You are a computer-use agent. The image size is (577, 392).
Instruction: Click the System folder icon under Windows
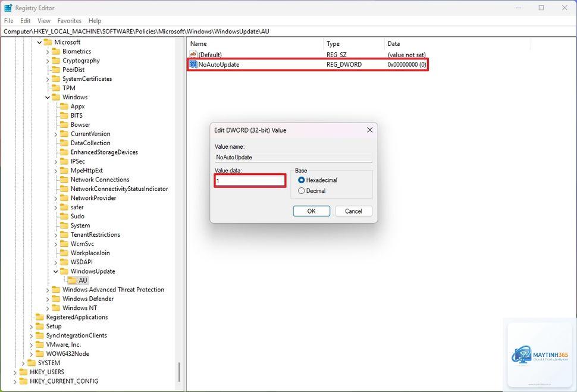click(64, 225)
